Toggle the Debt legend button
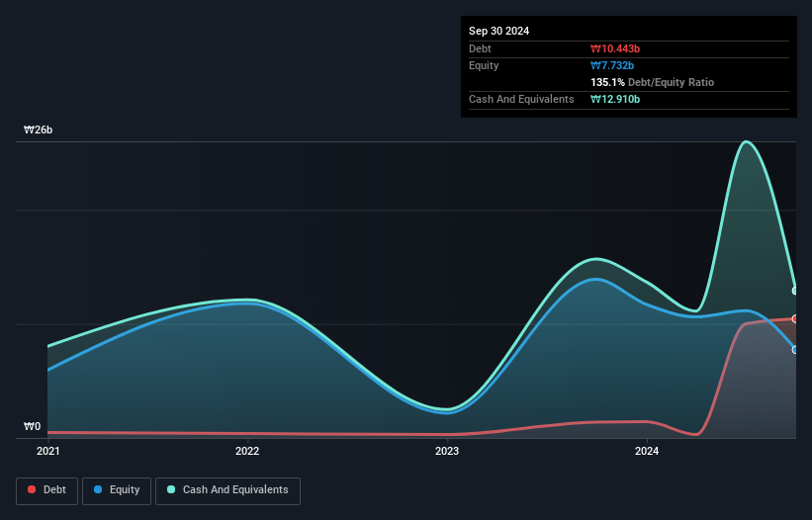 click(x=47, y=490)
